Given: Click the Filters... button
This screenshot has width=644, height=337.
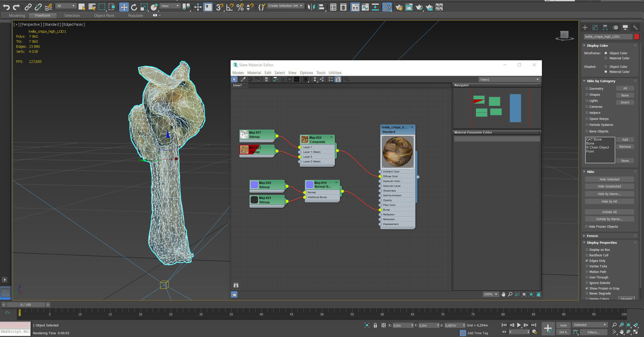Looking at the screenshot, I should click(593, 332).
